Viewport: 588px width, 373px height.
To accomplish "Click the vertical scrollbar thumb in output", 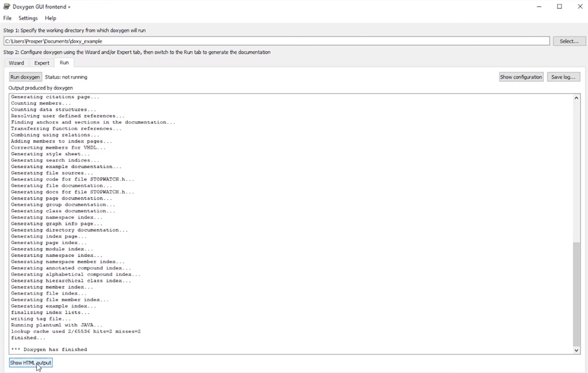I will click(576, 294).
